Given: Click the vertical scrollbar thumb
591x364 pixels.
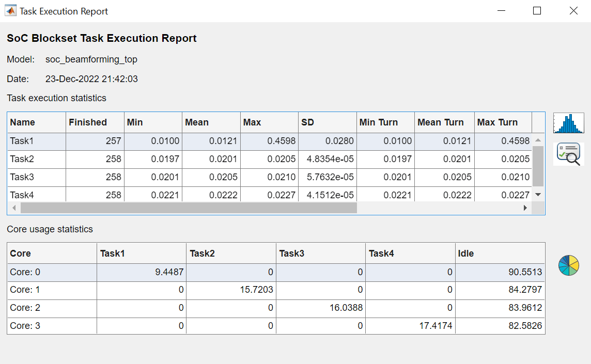Looking at the screenshot, I should pyautogui.click(x=538, y=166).
